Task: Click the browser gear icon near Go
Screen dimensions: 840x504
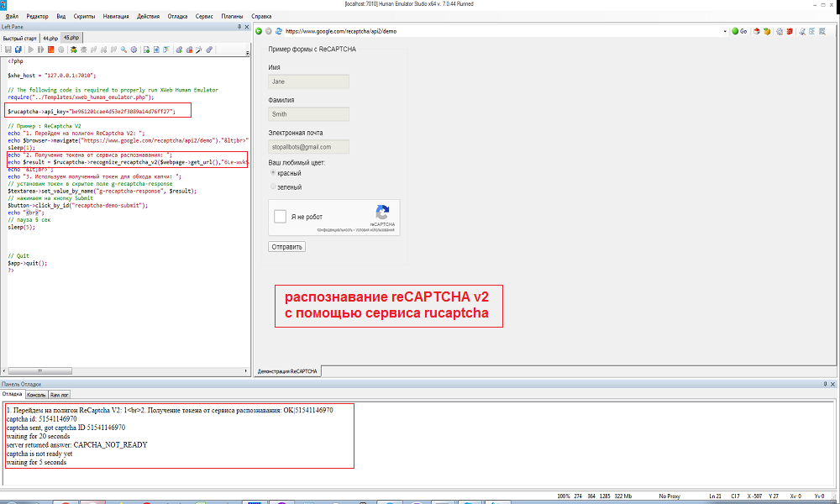Action: [x=780, y=31]
